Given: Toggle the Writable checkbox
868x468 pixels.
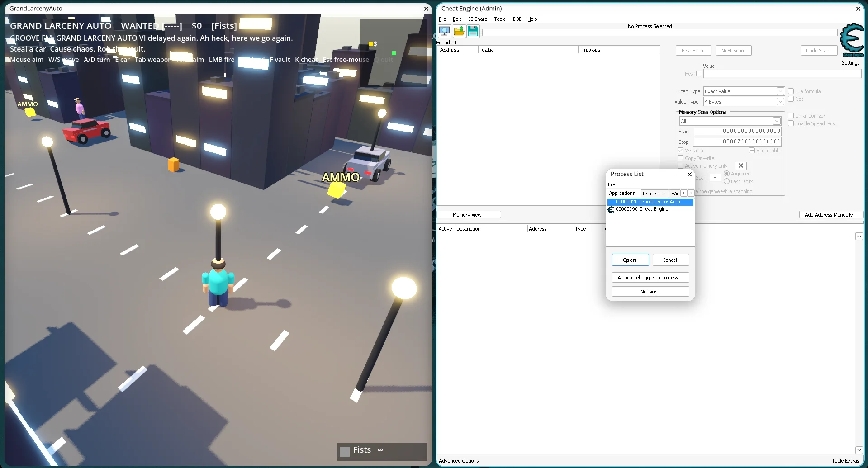Looking at the screenshot, I should 681,151.
